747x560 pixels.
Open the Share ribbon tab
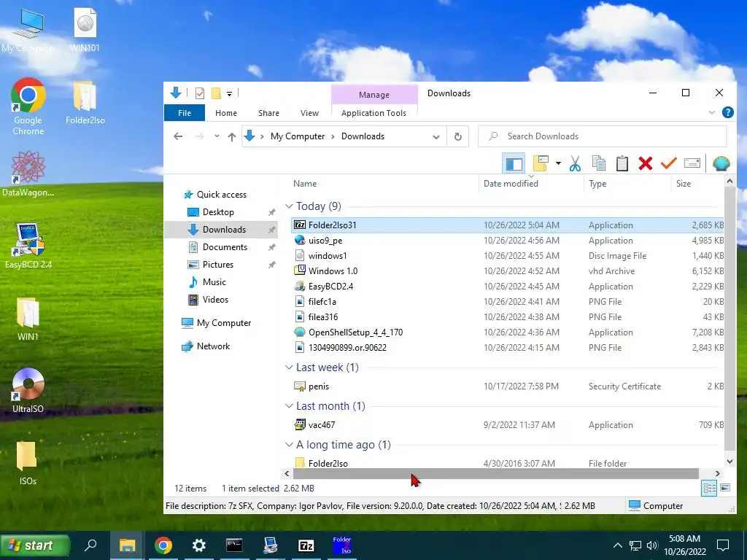tap(268, 113)
